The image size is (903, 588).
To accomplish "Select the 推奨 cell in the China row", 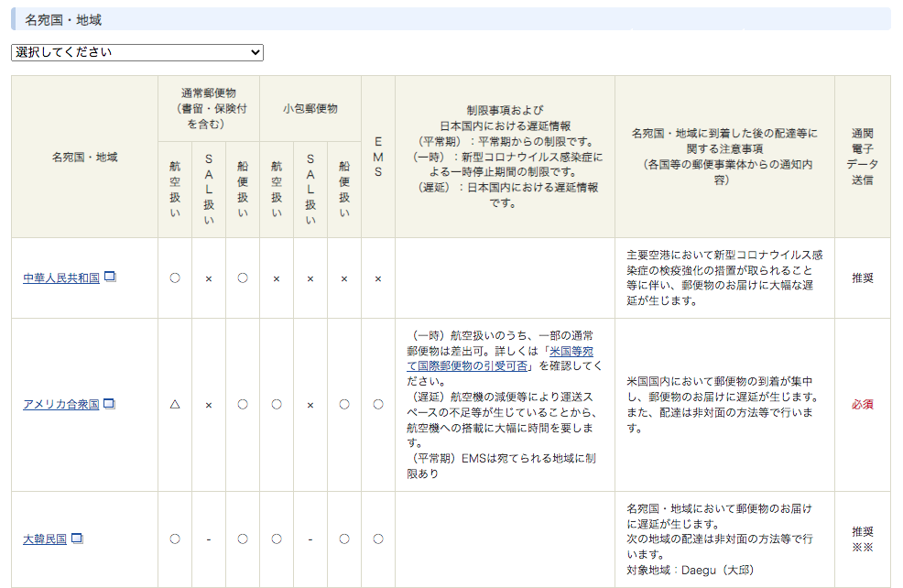I will 862,278.
